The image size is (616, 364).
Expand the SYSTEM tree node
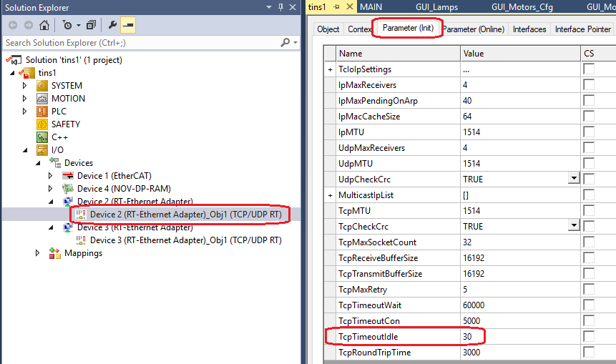25,86
